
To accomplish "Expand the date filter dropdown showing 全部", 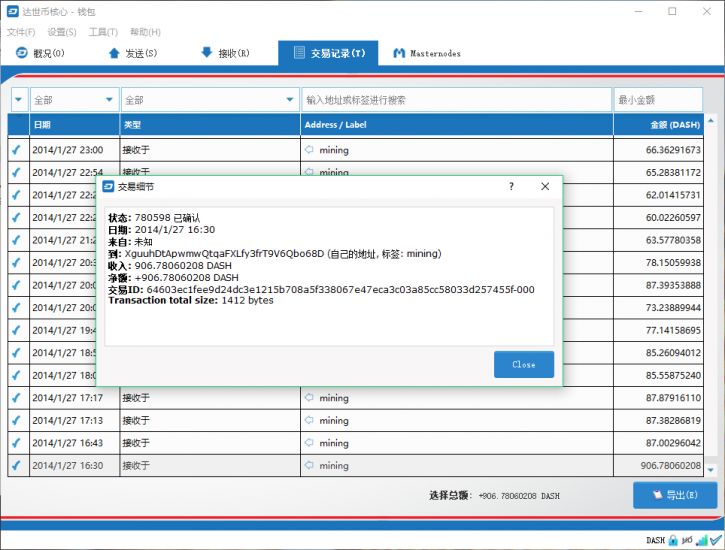I will click(x=74, y=99).
